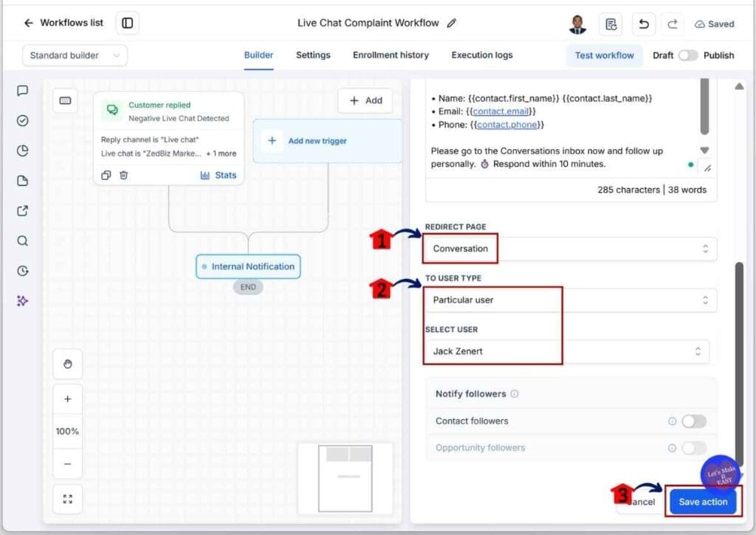Click the workflow minimap thumbnail
Image resolution: width=756 pixels, height=535 pixels.
pos(346,478)
